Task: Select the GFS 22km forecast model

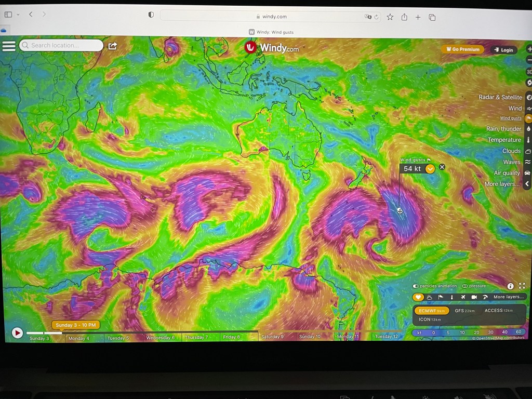Action: [464, 311]
